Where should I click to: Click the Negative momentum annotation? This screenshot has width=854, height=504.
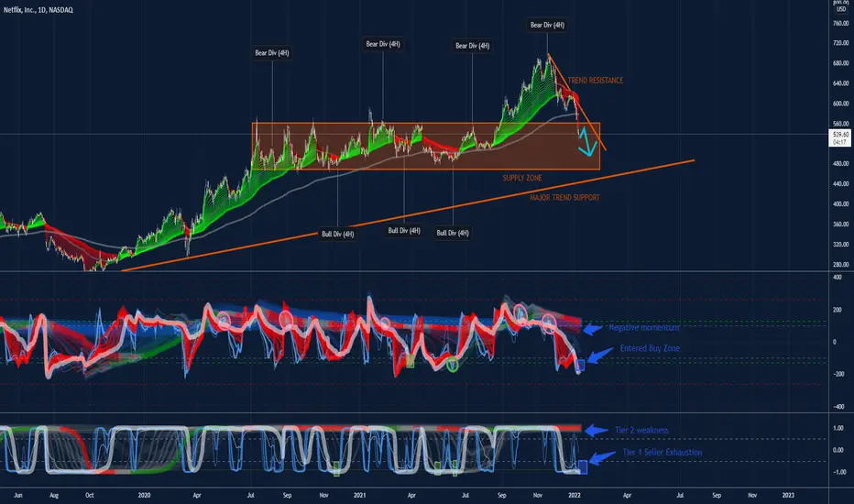(x=644, y=327)
